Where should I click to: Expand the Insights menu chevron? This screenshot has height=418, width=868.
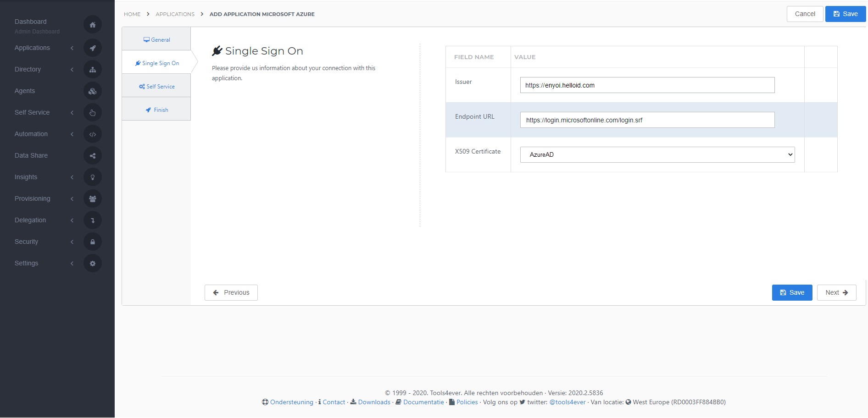tap(72, 177)
